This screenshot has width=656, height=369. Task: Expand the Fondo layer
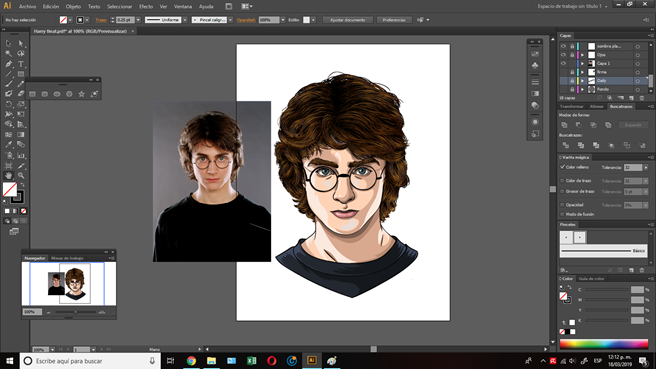pyautogui.click(x=582, y=90)
